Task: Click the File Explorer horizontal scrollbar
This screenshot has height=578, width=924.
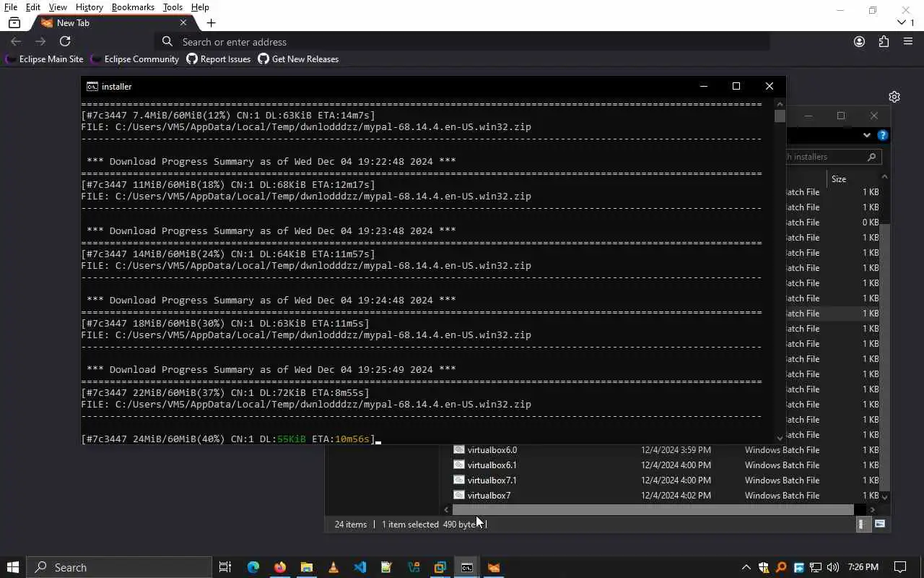Action: click(653, 510)
